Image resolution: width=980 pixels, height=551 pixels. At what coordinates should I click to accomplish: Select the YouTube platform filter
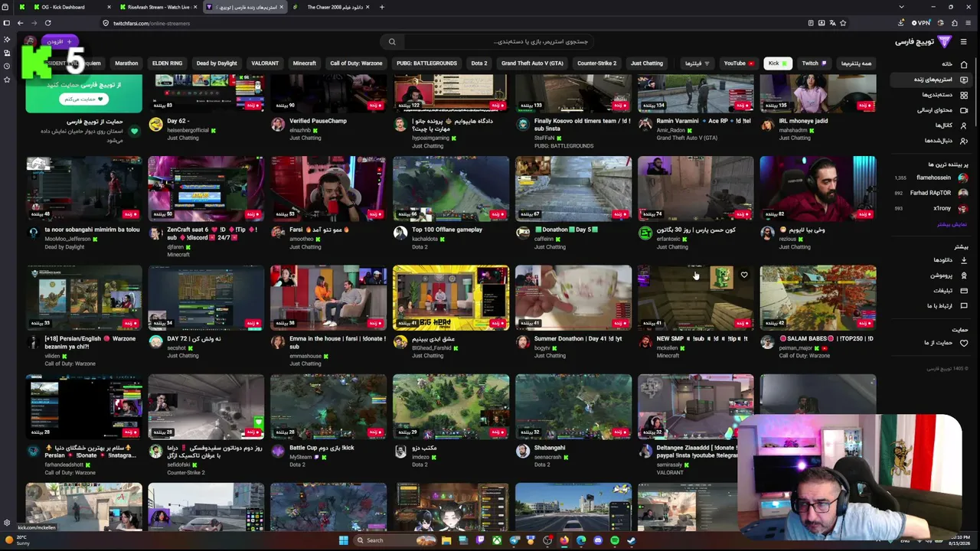[738, 64]
